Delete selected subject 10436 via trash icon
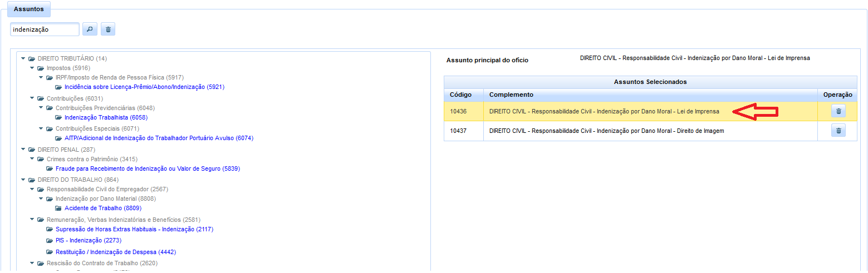This screenshot has height=273, width=868. [x=838, y=111]
